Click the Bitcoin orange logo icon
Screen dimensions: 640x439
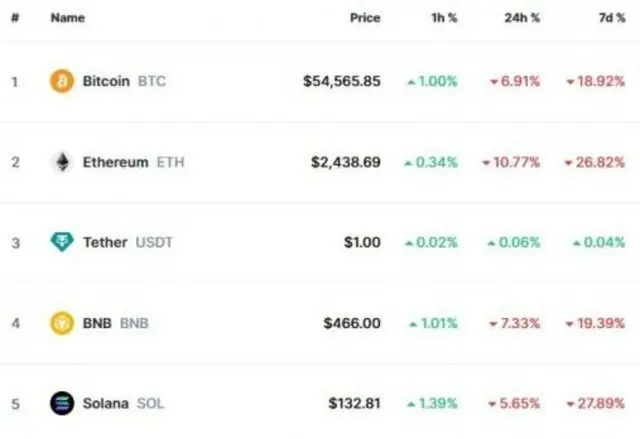tap(62, 81)
